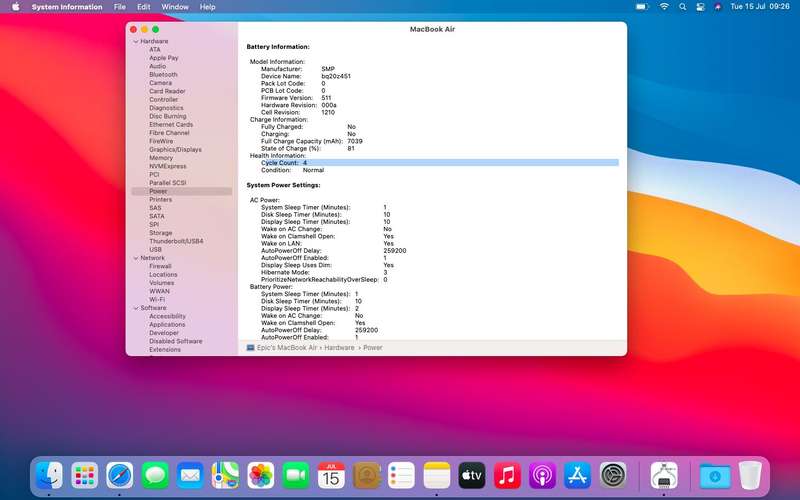The width and height of the screenshot is (800, 500).
Task: Launch Apple TV from dock
Action: click(x=472, y=476)
